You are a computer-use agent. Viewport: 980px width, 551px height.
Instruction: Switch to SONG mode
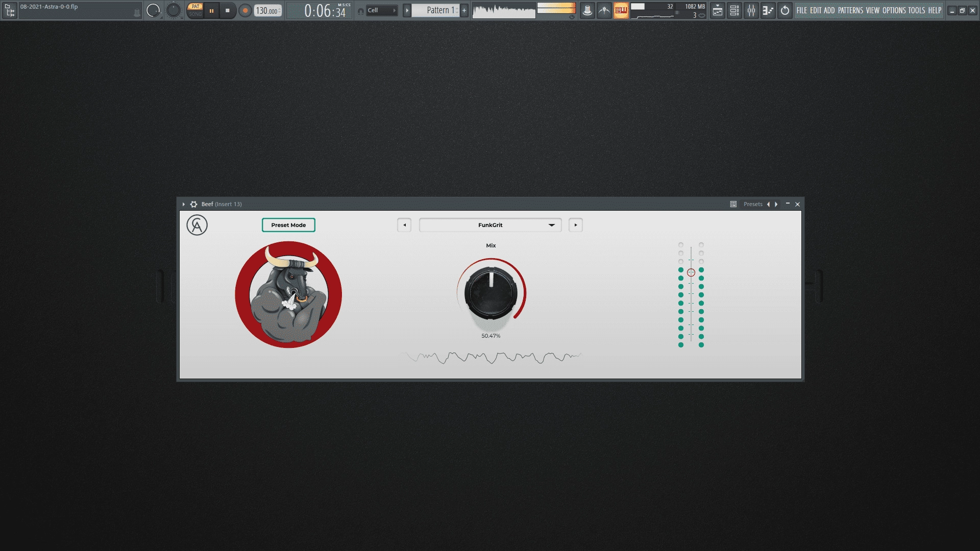coord(195,14)
